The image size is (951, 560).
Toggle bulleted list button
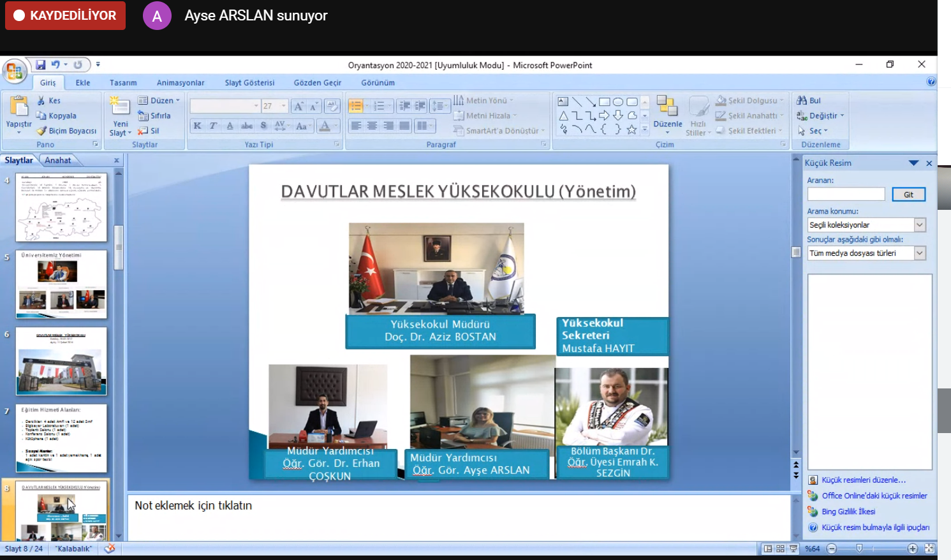click(356, 106)
